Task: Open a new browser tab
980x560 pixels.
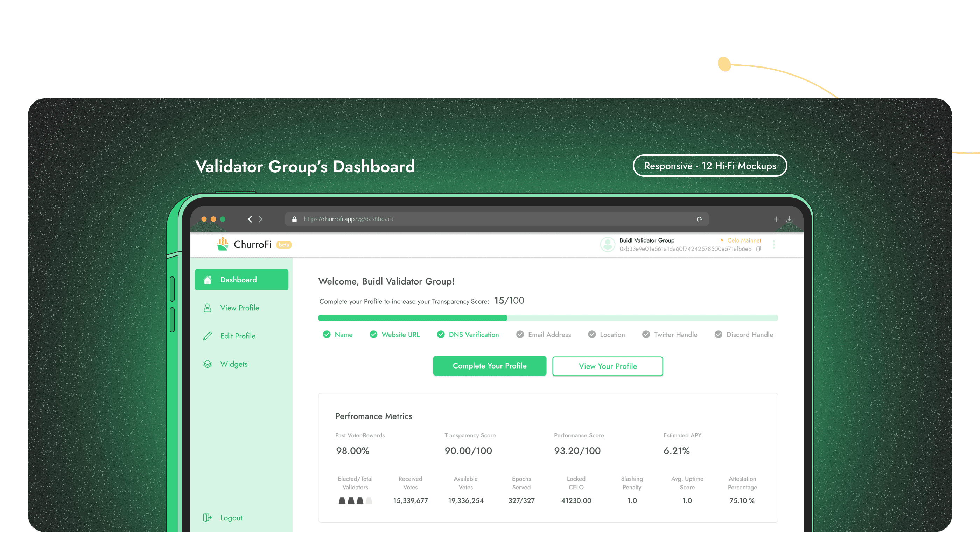Action: click(x=777, y=219)
